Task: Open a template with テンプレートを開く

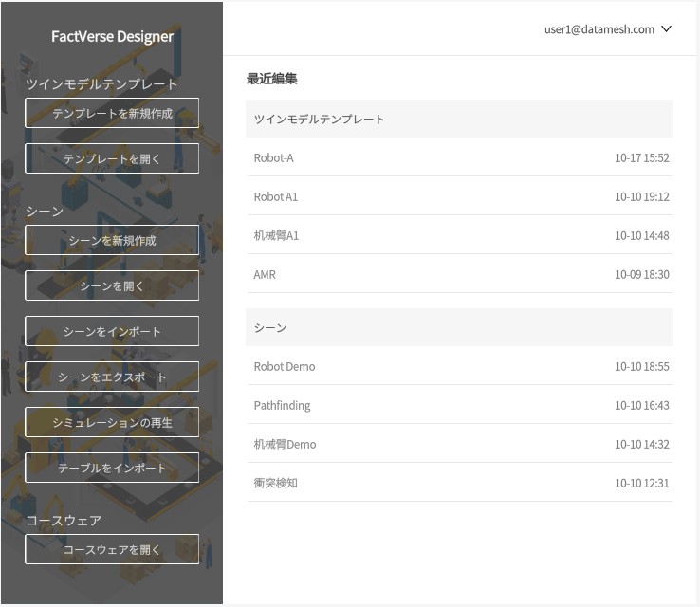Action: pos(112,158)
